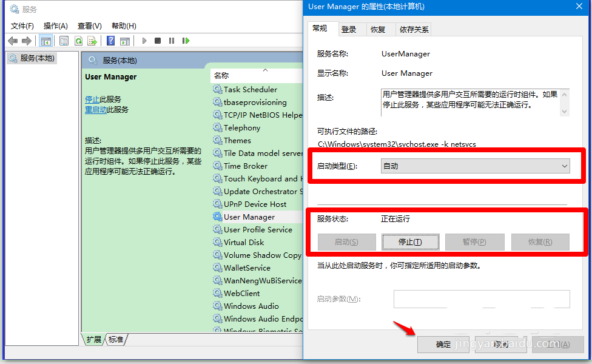
Task: Click the Refresh icon in toolbar
Action: [x=78, y=41]
